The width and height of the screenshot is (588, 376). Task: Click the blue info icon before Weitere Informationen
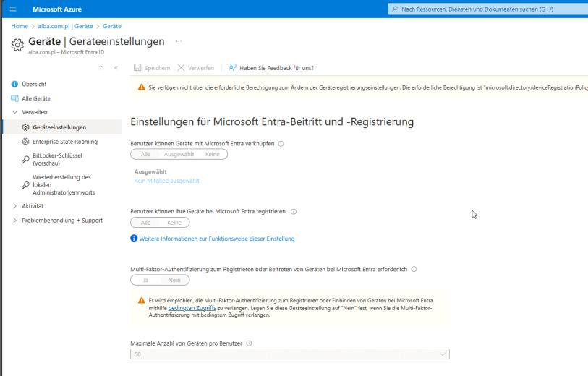134,239
